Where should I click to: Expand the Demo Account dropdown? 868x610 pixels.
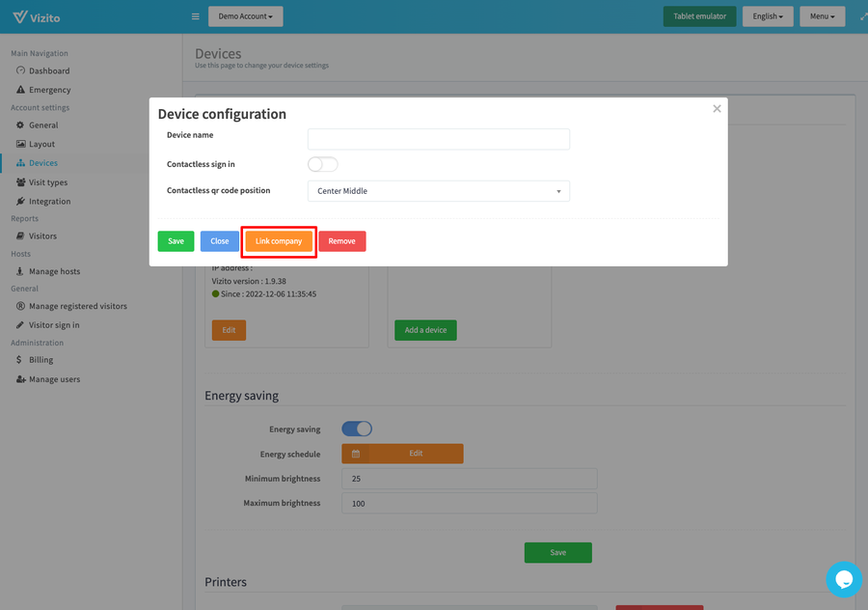245,16
